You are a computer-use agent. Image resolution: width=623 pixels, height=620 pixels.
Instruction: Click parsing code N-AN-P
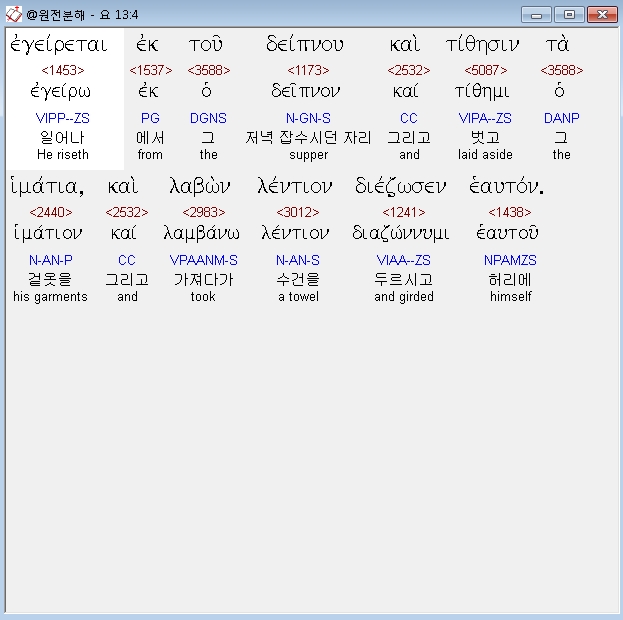[x=51, y=260]
